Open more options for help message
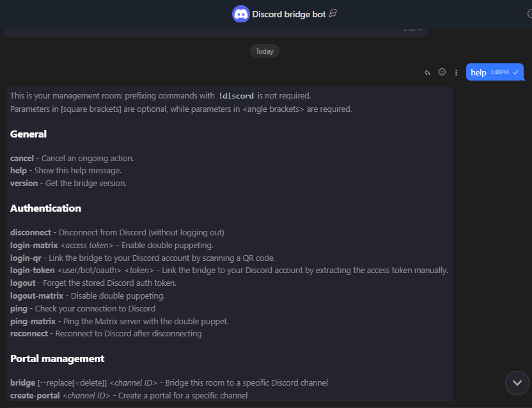 [x=456, y=72]
